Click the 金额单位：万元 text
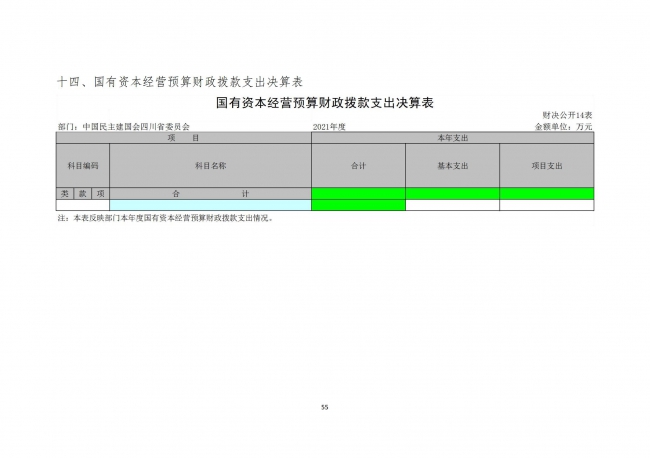Screen dimensions: 650x458 pyautogui.click(x=564, y=127)
